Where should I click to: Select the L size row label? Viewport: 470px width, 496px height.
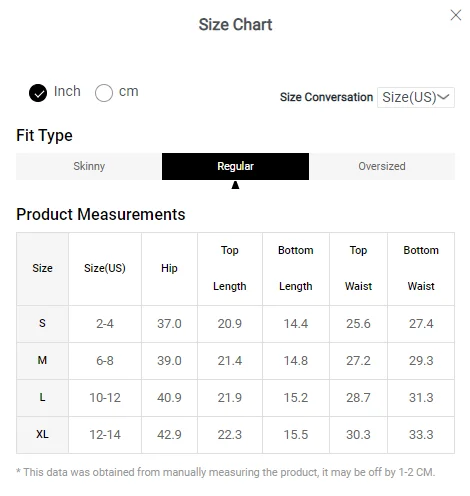(x=42, y=397)
